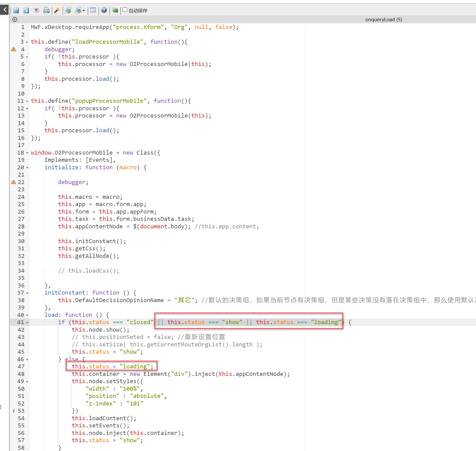This screenshot has width=476, height=451.
Task: Click the warning marker on line 22
Action: 14,182
